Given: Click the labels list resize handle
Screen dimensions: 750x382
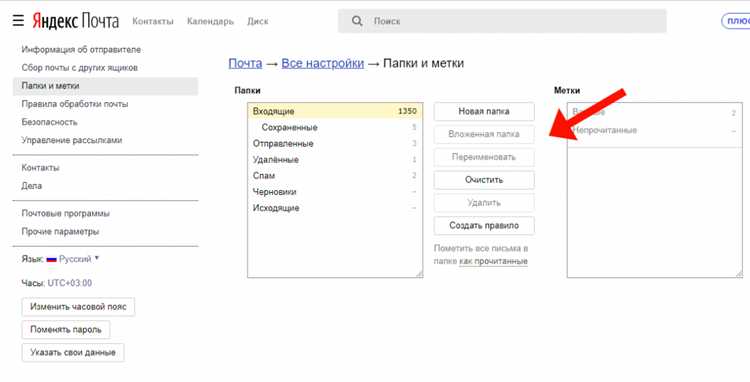Looking at the screenshot, I should point(739,274).
